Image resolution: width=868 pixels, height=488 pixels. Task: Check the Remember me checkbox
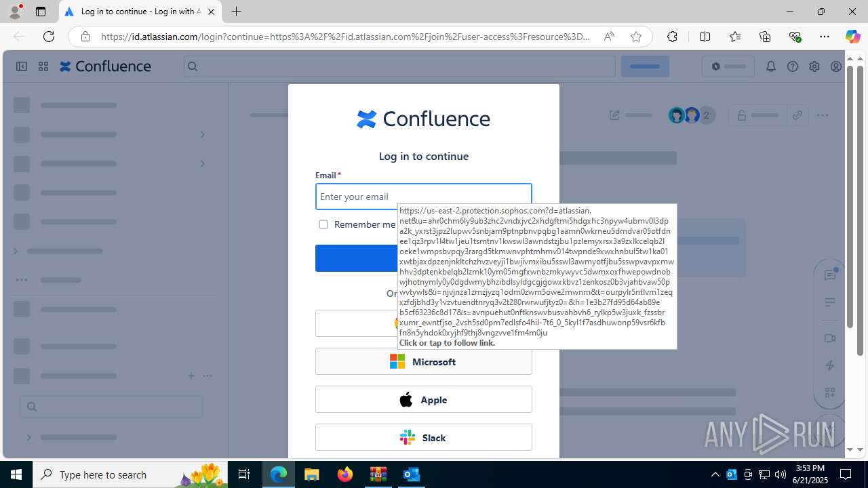[x=323, y=224]
